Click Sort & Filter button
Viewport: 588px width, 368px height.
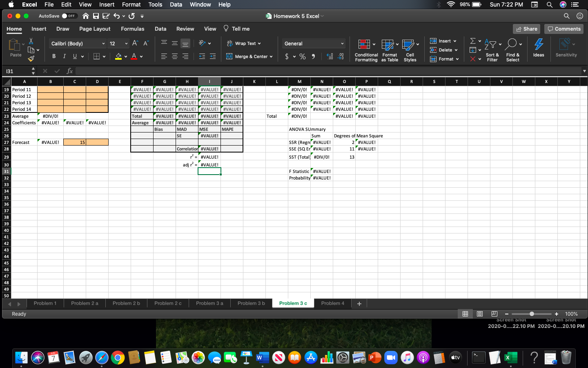click(x=492, y=50)
